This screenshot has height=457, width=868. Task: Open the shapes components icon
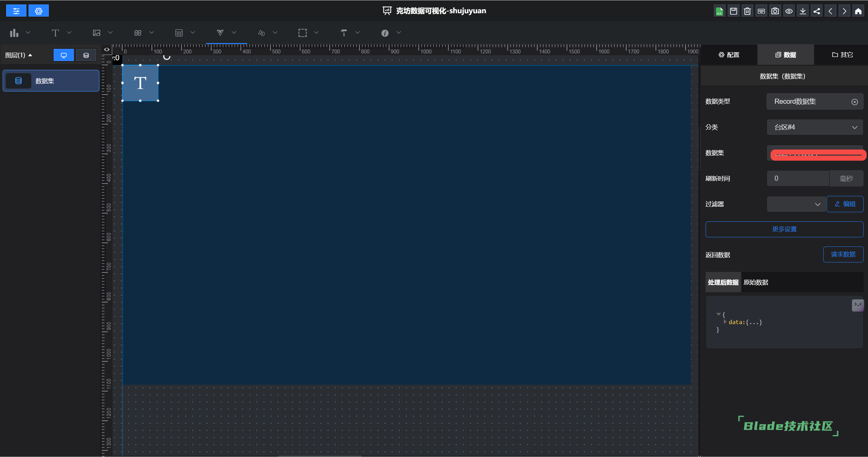point(261,33)
